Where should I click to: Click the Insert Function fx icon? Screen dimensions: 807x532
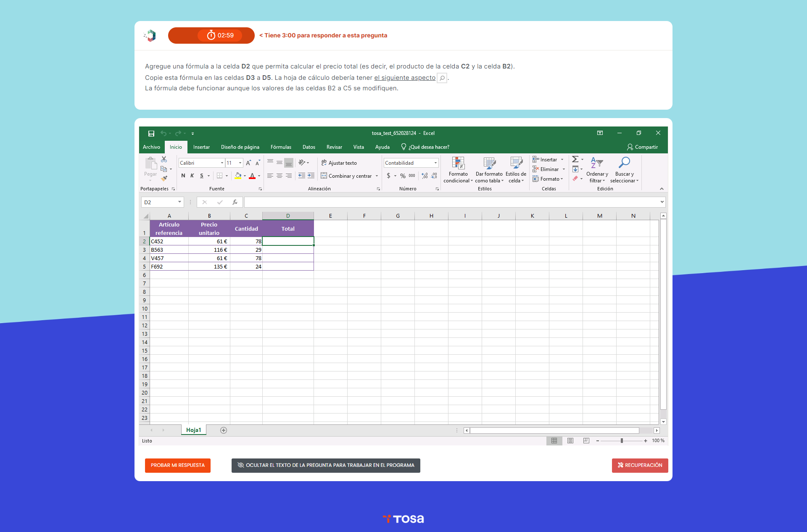click(x=235, y=202)
